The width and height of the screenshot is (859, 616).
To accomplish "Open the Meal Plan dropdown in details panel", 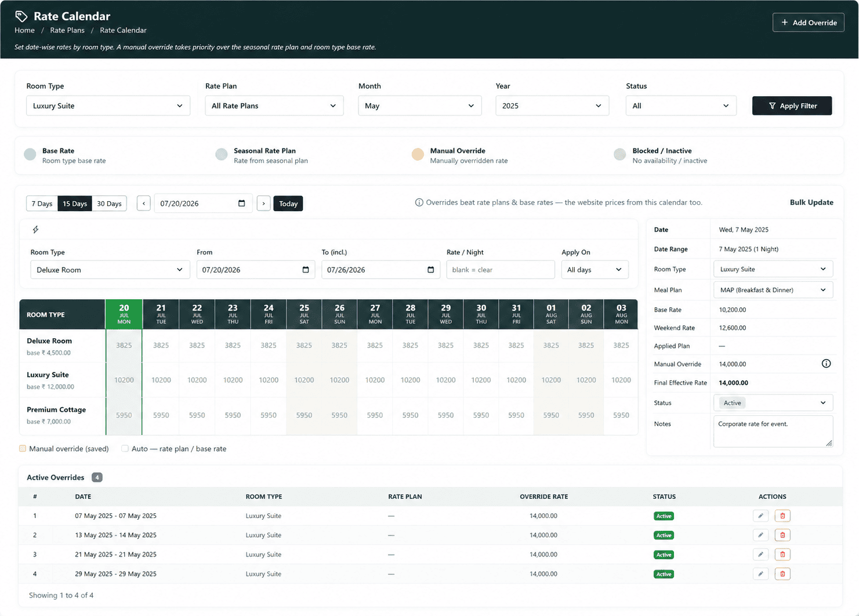I will click(773, 290).
